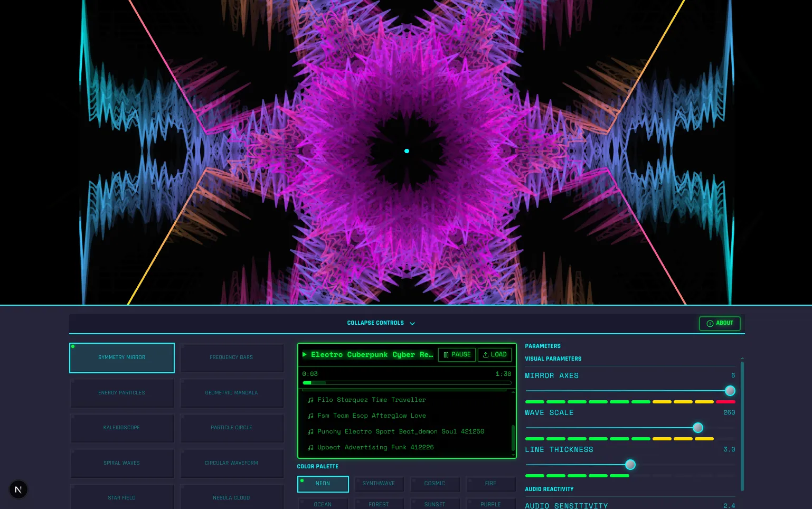Click the info icon in the ABOUT button
The image size is (812, 509).
point(710,323)
